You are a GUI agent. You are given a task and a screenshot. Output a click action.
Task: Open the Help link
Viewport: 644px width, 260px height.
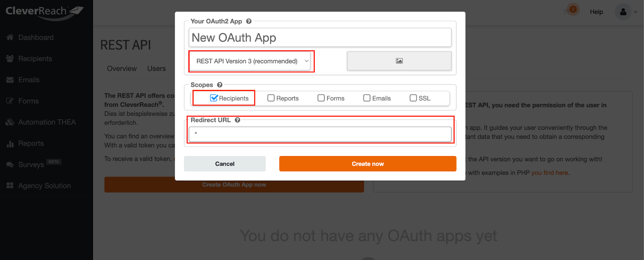(x=597, y=12)
